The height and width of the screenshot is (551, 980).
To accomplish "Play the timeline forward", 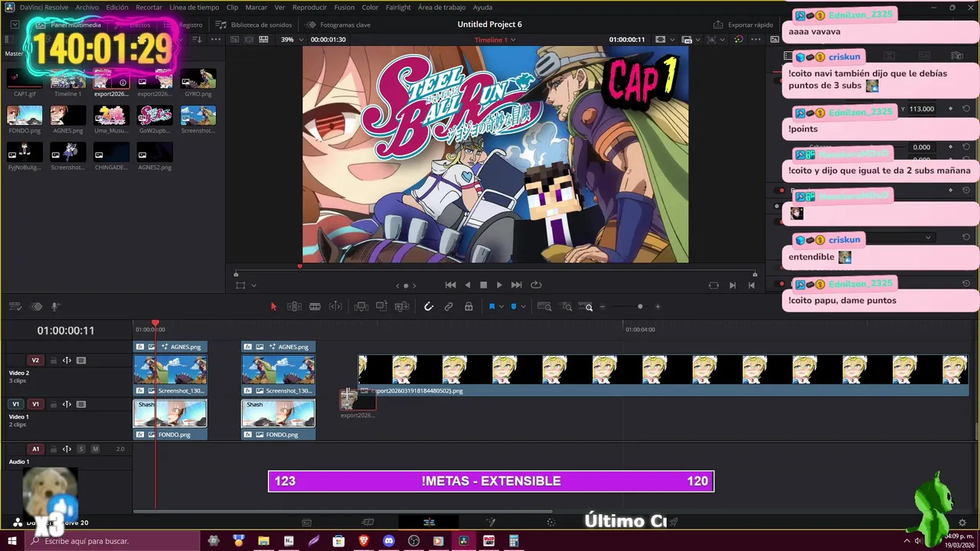I will 499,285.
